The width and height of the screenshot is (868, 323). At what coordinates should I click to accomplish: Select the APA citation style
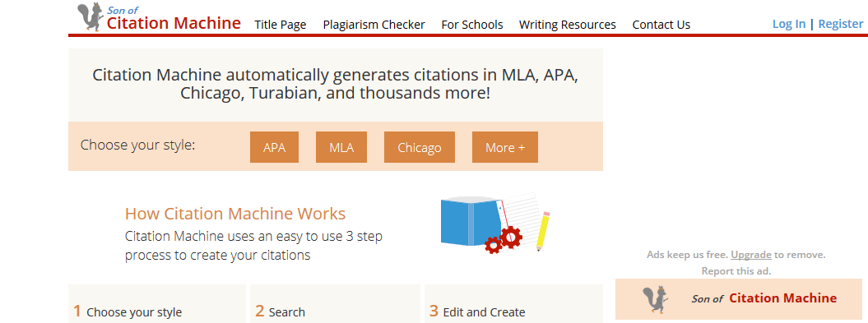275,147
